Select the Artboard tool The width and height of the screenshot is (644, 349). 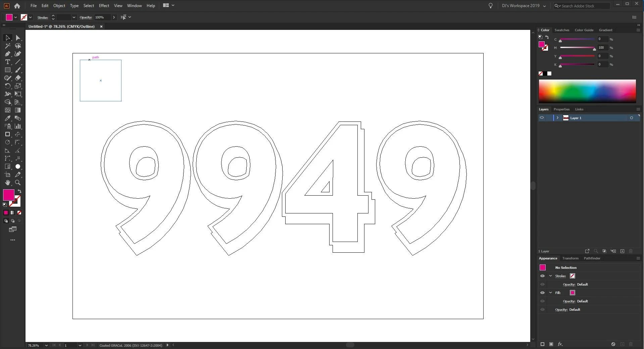pos(7,175)
